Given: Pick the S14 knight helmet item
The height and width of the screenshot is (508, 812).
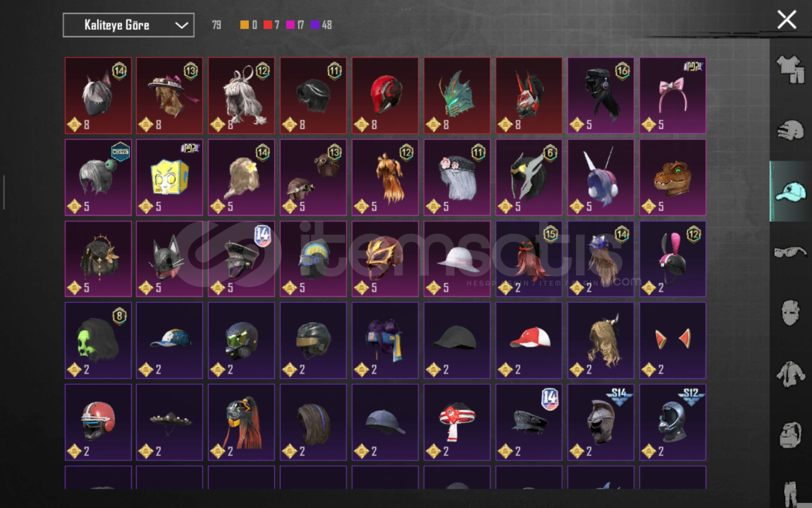Looking at the screenshot, I should [601, 422].
